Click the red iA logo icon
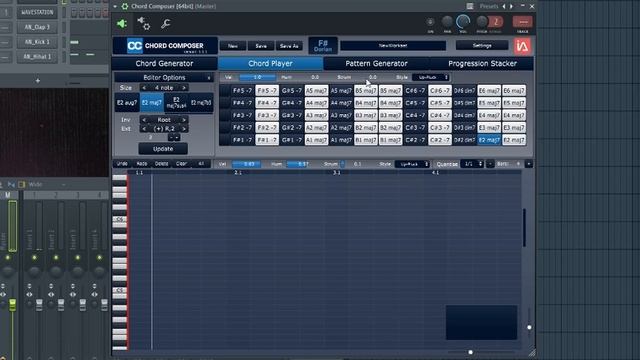The height and width of the screenshot is (360, 640). coord(522,46)
